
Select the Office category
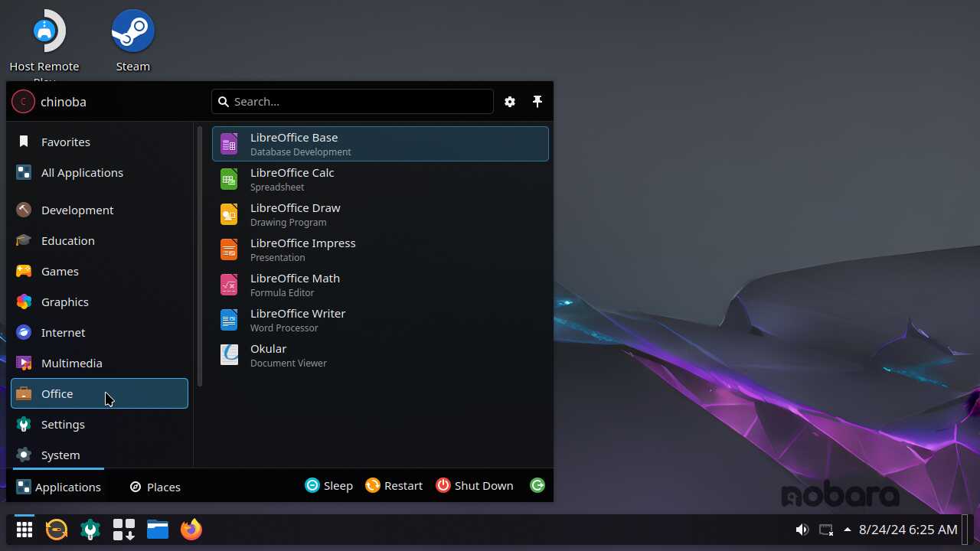click(100, 393)
